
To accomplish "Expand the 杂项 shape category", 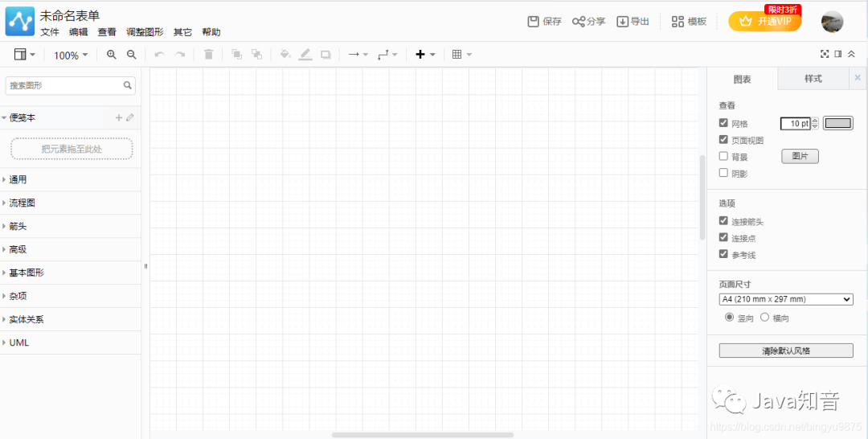I will point(70,296).
